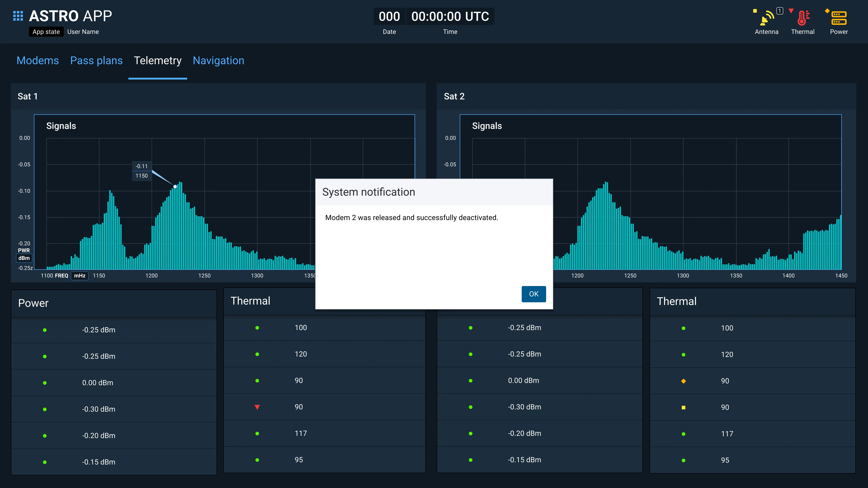Click the green status dot beside -0.15 dBm
The width and height of the screenshot is (868, 488).
click(x=45, y=462)
